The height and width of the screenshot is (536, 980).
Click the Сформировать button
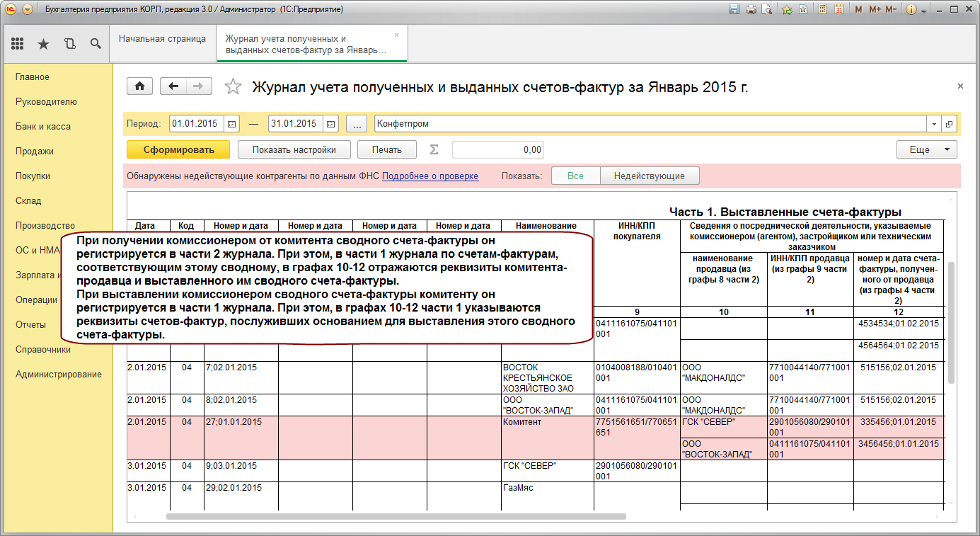pos(179,149)
